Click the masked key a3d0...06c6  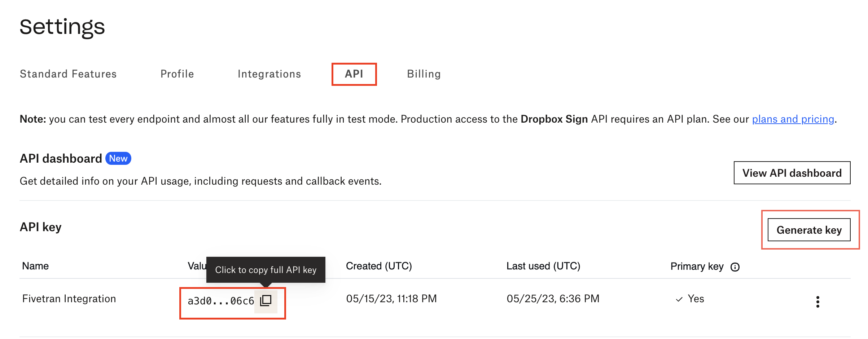[x=221, y=301]
